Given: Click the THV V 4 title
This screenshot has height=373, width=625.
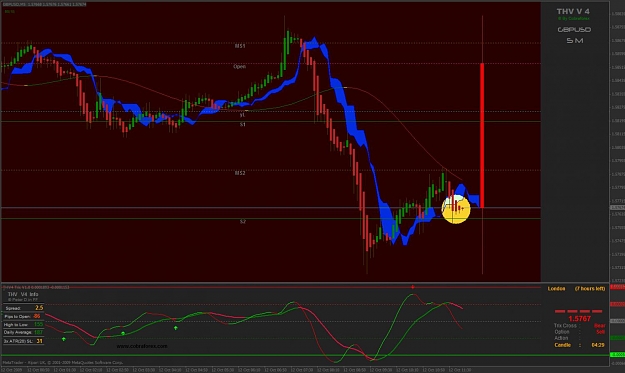Looking at the screenshot, I should 573,12.
